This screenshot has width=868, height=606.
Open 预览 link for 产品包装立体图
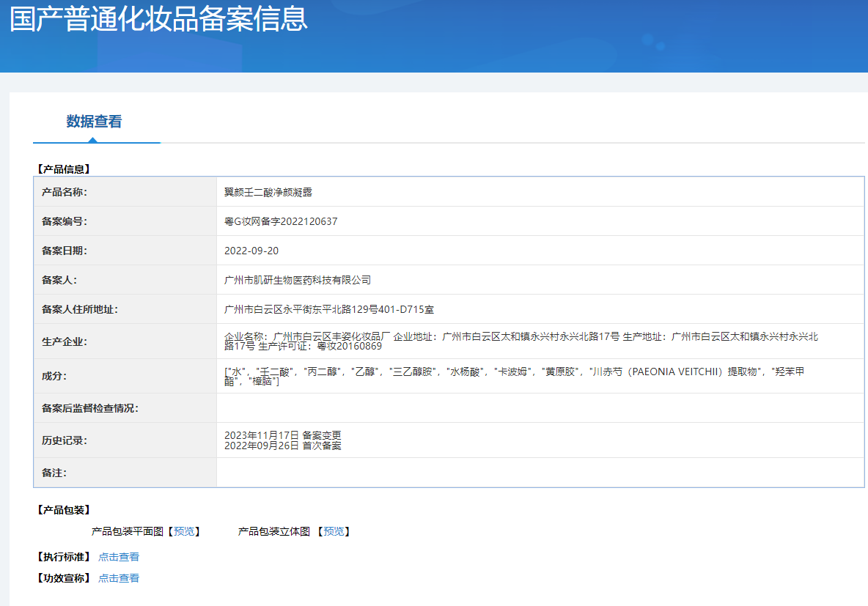pyautogui.click(x=334, y=531)
